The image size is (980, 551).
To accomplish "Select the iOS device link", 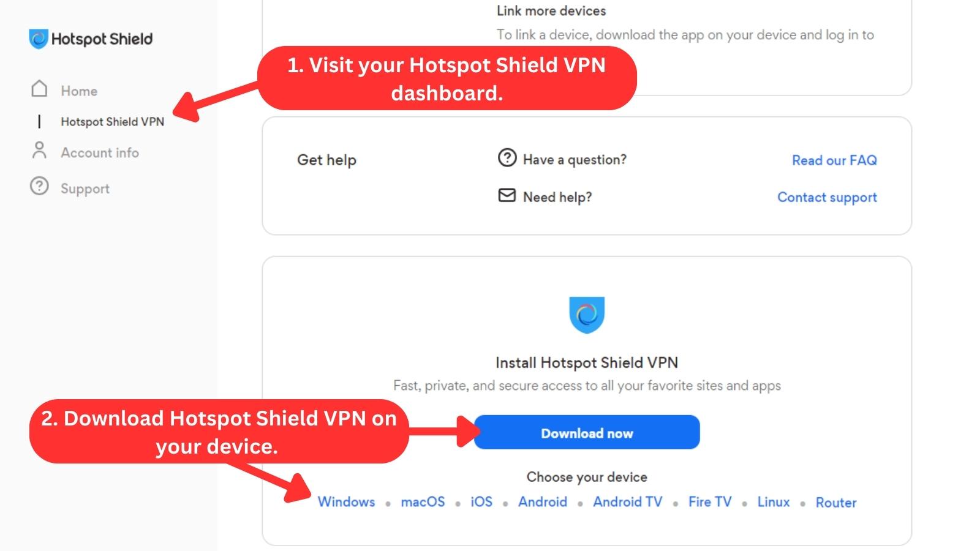I will pos(481,502).
